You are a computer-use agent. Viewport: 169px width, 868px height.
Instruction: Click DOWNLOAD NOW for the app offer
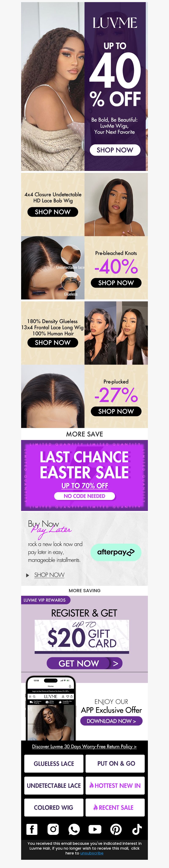[x=111, y=721]
